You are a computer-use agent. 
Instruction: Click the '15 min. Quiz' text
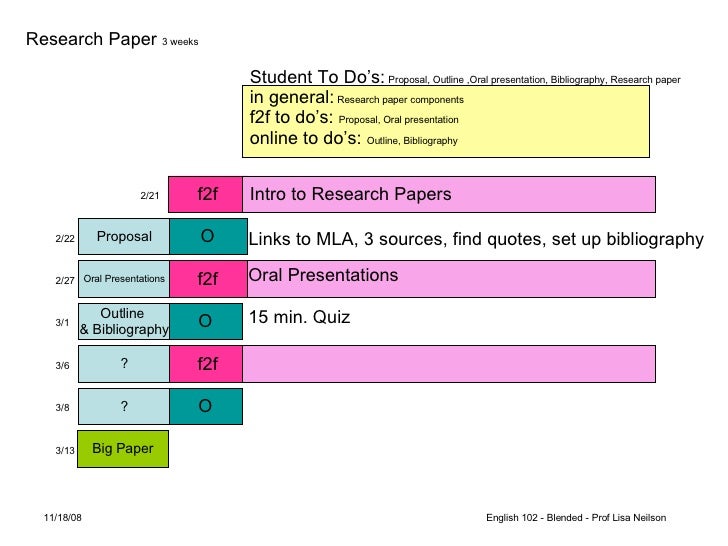pos(299,317)
